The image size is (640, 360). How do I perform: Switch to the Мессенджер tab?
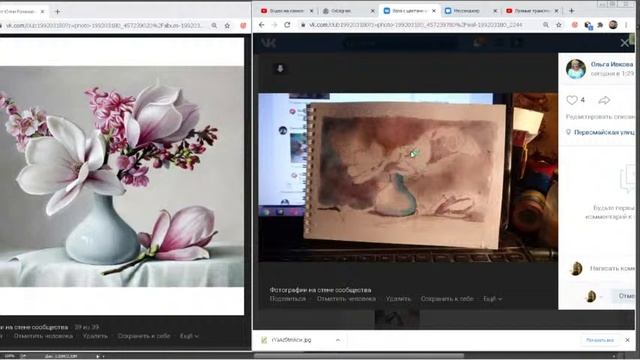pyautogui.click(x=470, y=11)
